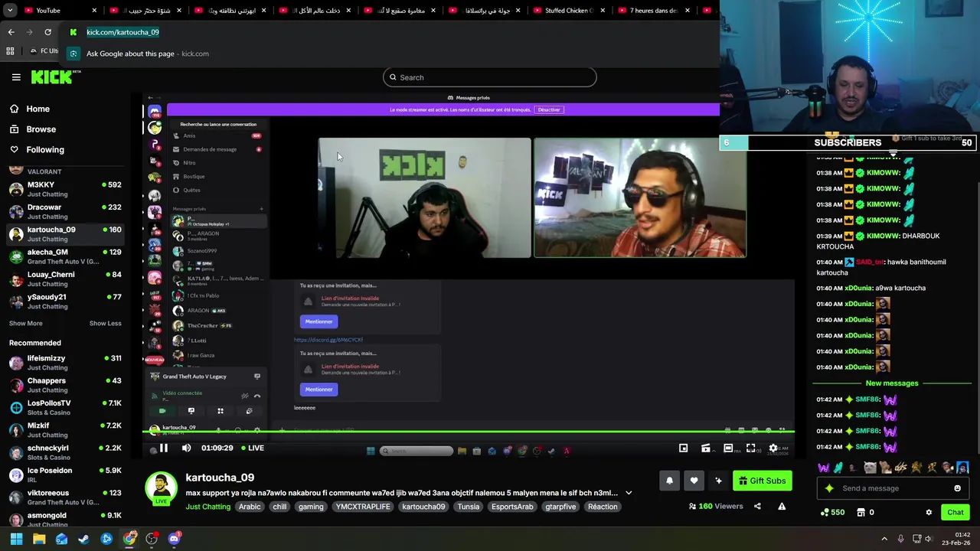
Task: Open emoji picker in chat input
Action: 957,488
